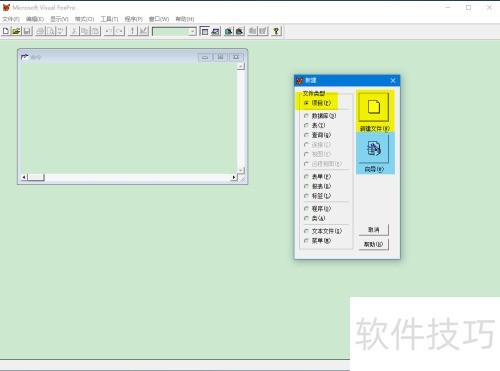
Task: Click the Command window scroll right arrow
Action: [x=234, y=177]
